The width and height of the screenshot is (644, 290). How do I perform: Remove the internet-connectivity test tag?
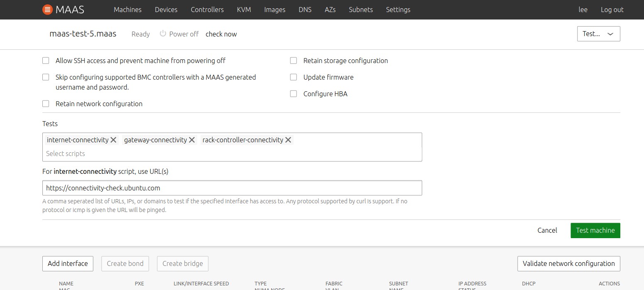pos(113,140)
